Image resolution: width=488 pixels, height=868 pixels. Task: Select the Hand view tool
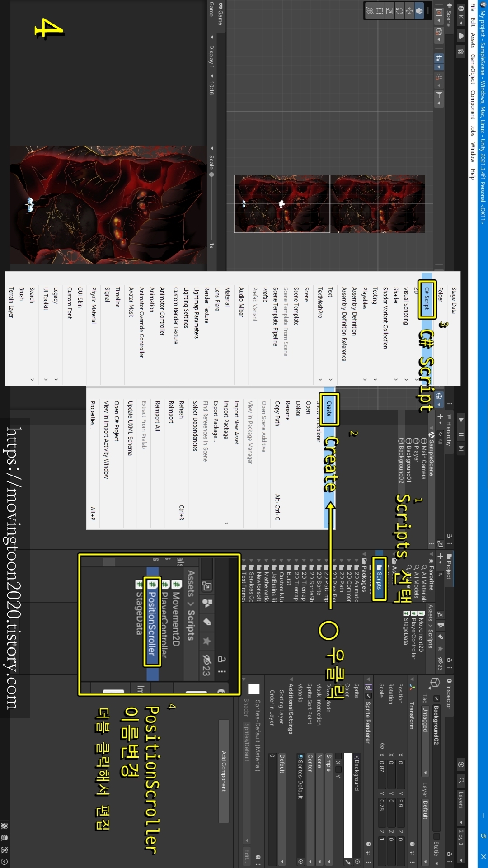[419, 10]
